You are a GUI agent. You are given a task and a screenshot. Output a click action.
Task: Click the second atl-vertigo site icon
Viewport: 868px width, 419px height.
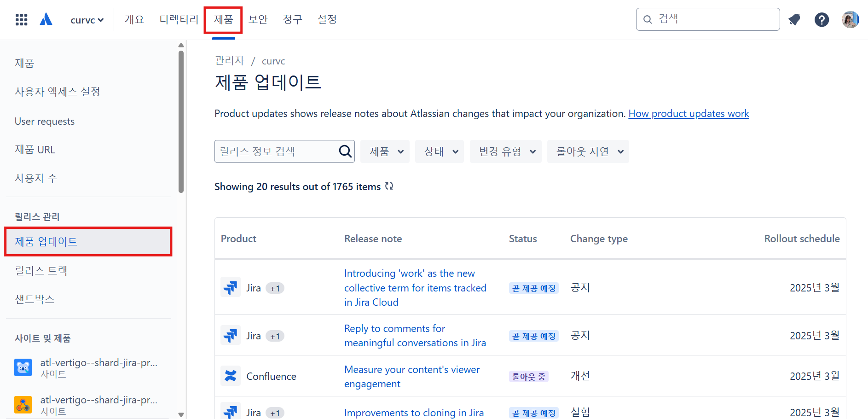(23, 405)
